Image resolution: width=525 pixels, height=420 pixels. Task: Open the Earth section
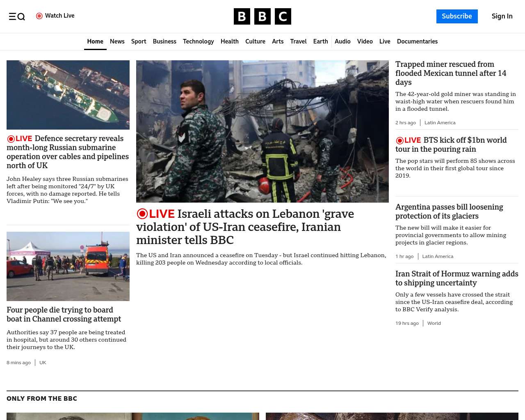point(320,41)
